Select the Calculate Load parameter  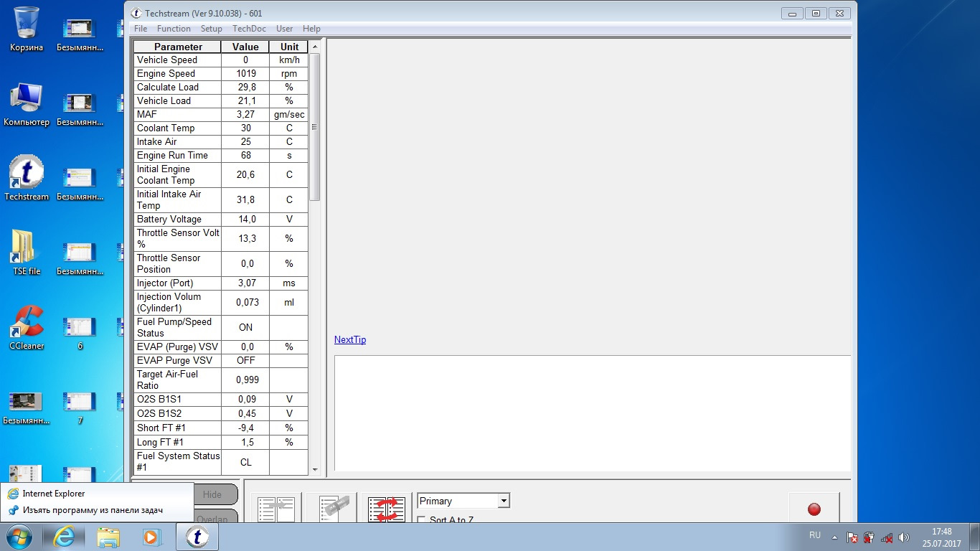coord(178,88)
